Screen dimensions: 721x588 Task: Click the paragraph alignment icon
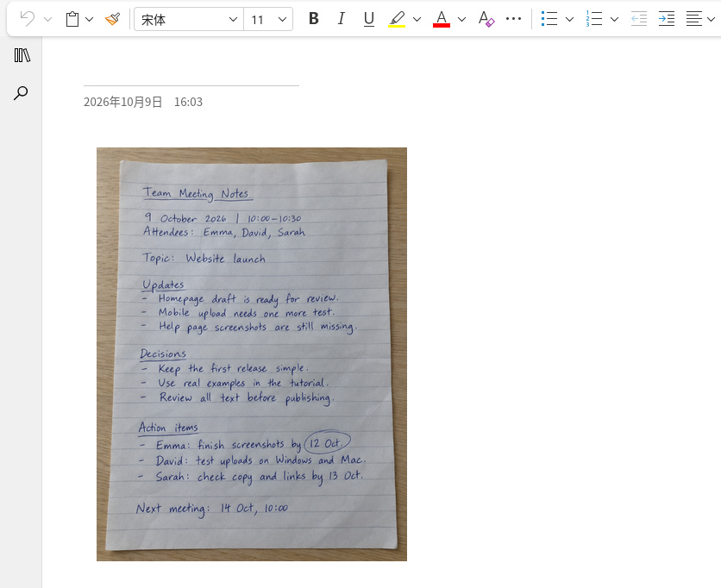(694, 19)
